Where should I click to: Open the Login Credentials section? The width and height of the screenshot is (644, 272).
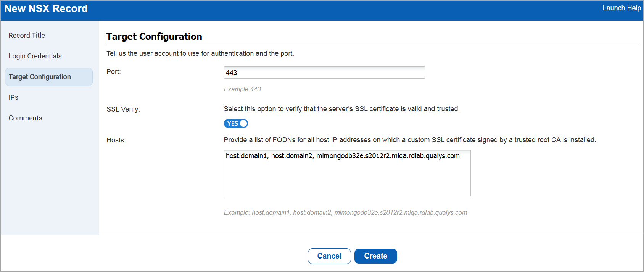pos(35,56)
